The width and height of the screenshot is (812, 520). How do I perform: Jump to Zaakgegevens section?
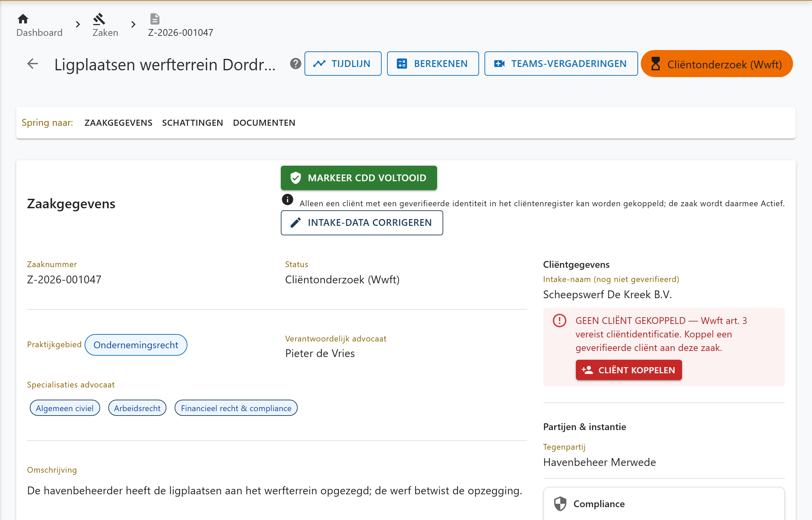point(118,123)
